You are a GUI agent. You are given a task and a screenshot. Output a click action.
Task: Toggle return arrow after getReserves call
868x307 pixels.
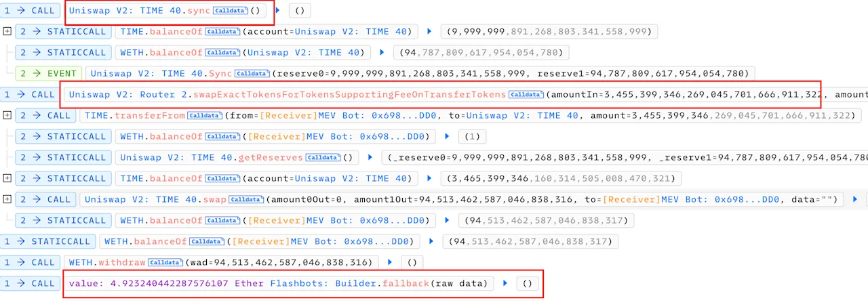tap(371, 158)
